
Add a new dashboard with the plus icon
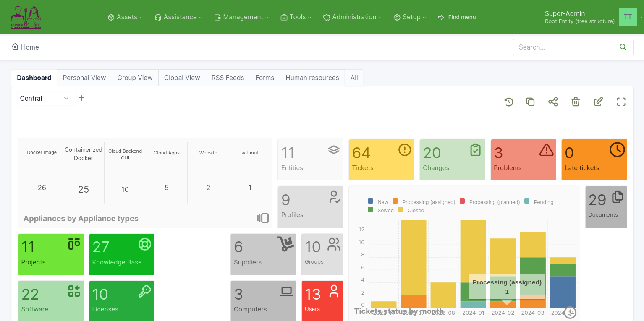(81, 98)
